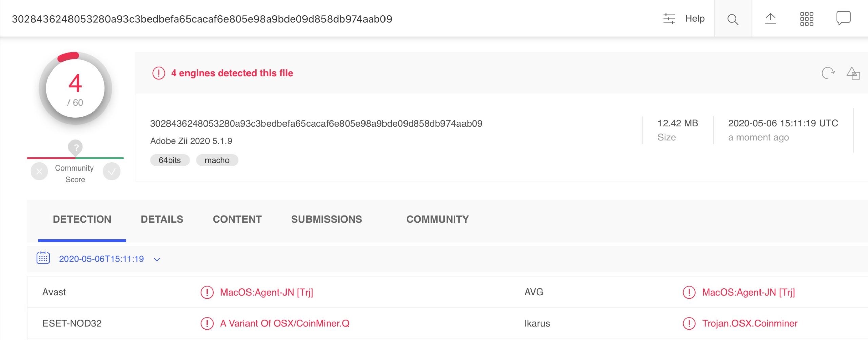The image size is (868, 340).
Task: Click the similar files shapes icon
Action: click(x=853, y=73)
